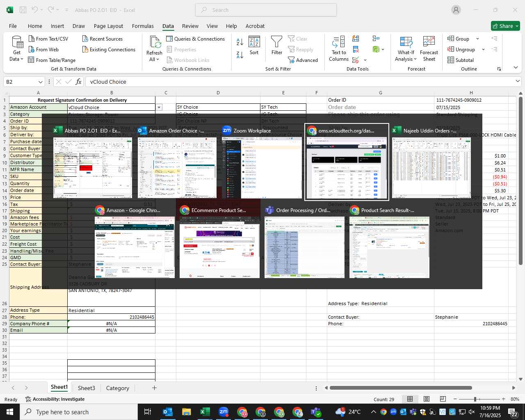525x420 pixels.
Task: Switch to Page Layout view
Action: (x=426, y=399)
